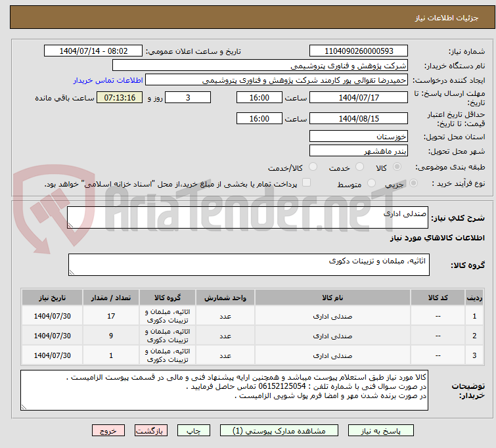
Task: Click the days remaining field showing 3
Action: (188, 97)
